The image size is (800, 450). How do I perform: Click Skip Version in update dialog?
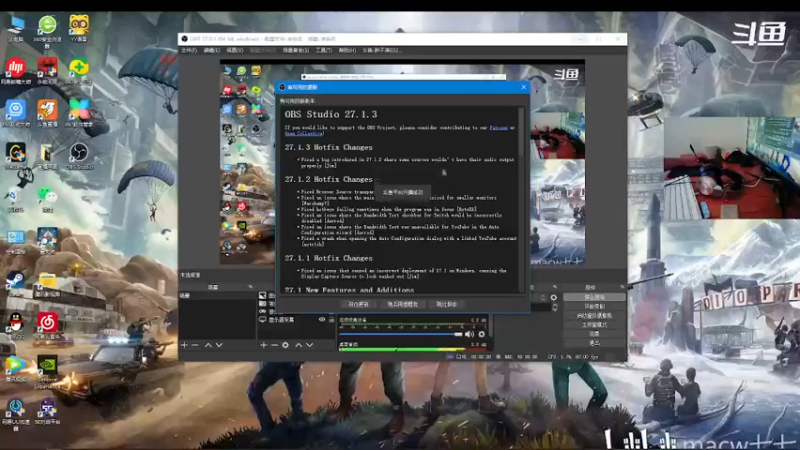446,304
